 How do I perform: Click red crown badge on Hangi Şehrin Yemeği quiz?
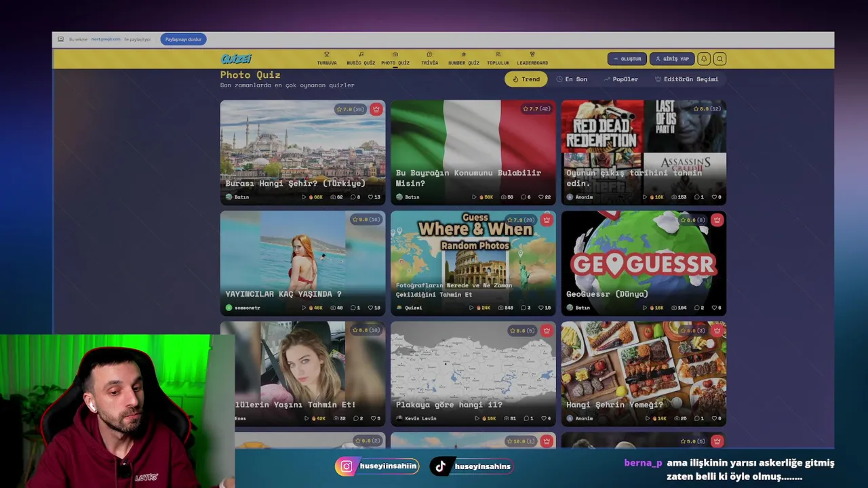(x=717, y=330)
